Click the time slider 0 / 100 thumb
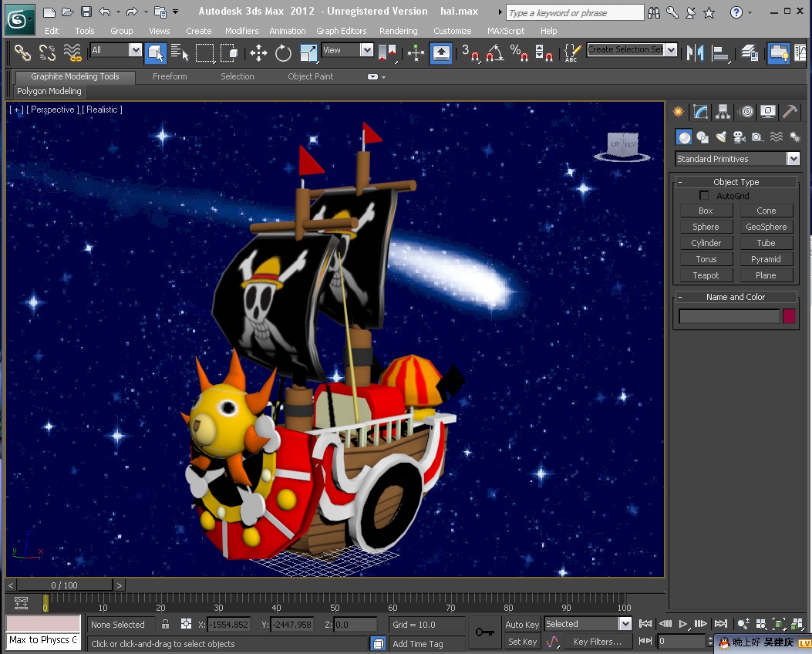 pos(64,585)
